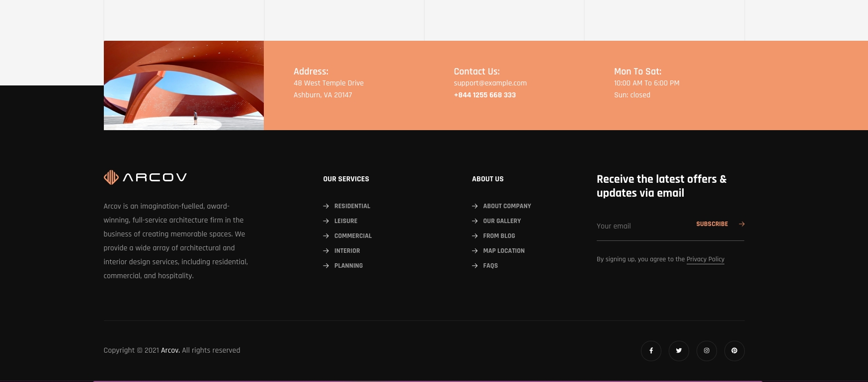Click the arrow icon beside Subscribe
868x382 pixels.
(741, 224)
